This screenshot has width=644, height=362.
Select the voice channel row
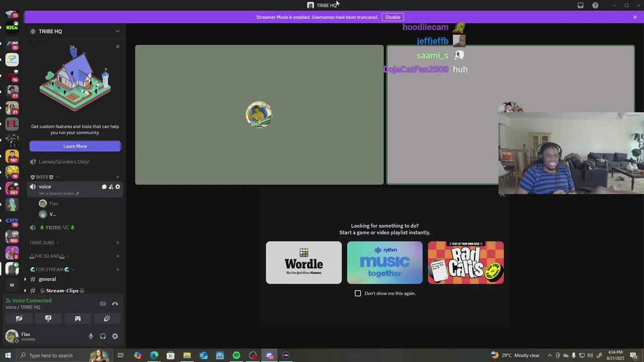(x=74, y=189)
